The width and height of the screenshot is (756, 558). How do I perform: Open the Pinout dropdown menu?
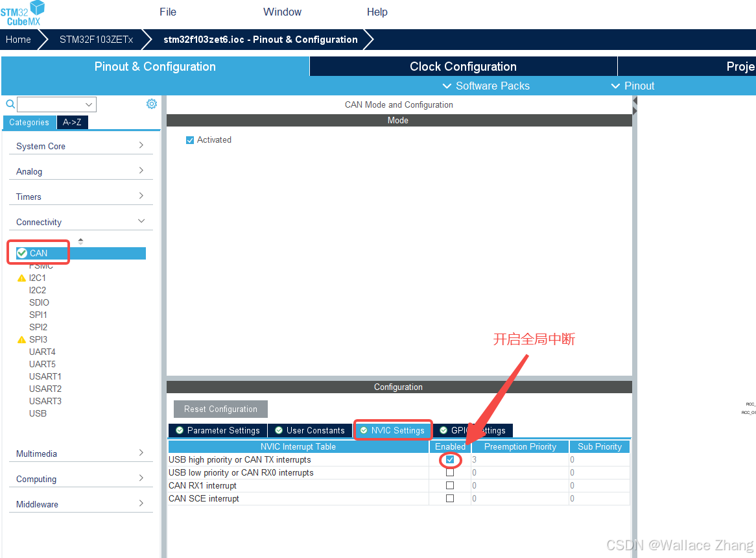pyautogui.click(x=633, y=86)
